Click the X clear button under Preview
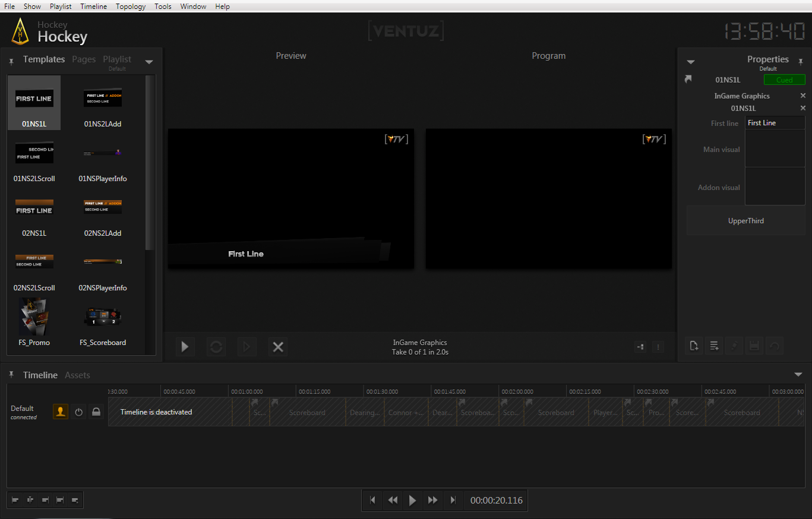The width and height of the screenshot is (812, 519). tap(277, 347)
